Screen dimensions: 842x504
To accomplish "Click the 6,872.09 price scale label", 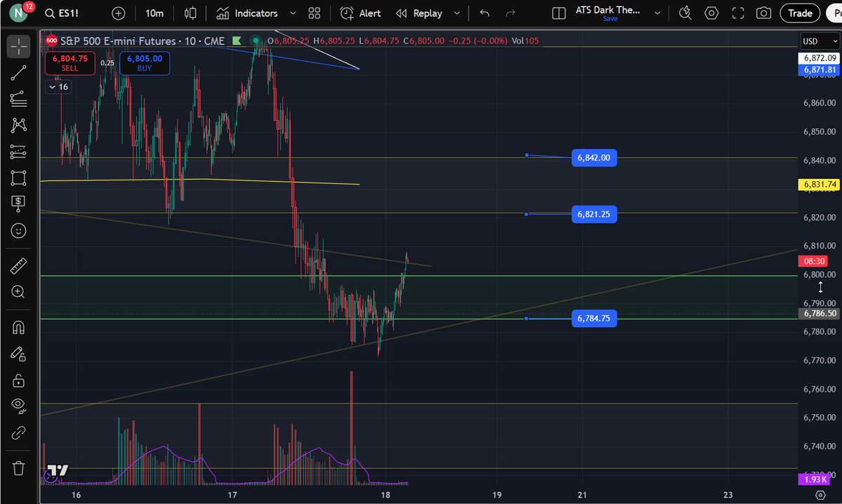I will pyautogui.click(x=820, y=58).
